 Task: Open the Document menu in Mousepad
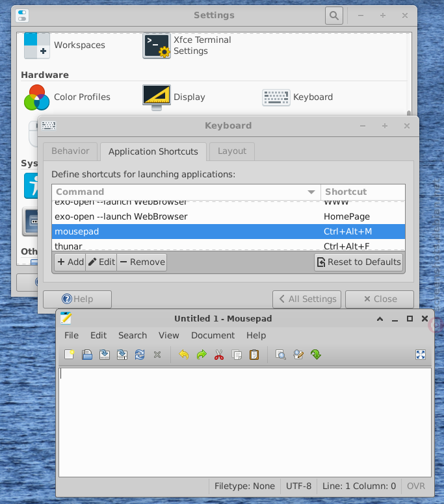coord(213,335)
